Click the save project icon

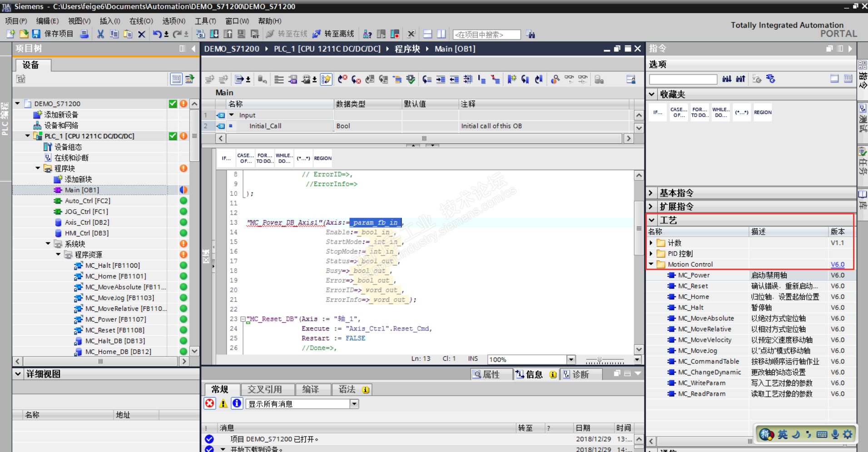[x=36, y=34]
